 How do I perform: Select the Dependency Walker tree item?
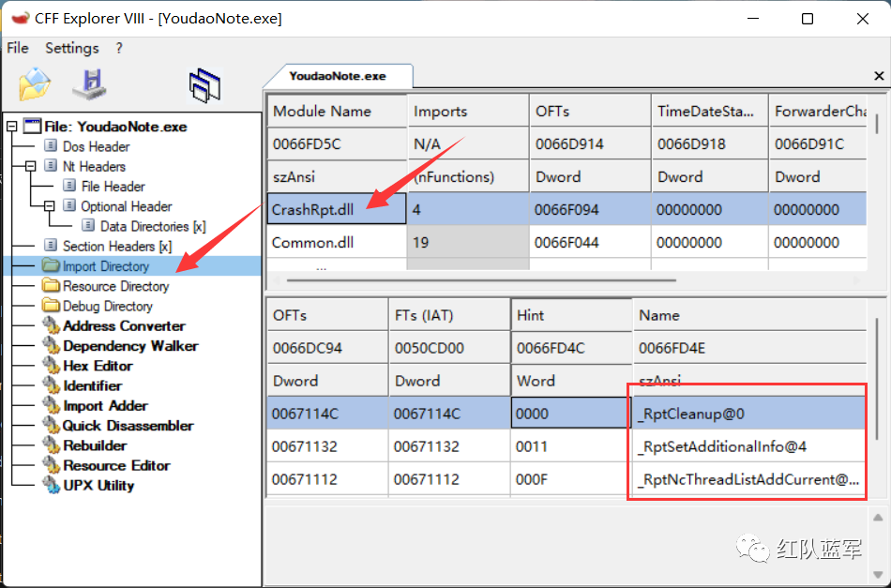pos(130,345)
